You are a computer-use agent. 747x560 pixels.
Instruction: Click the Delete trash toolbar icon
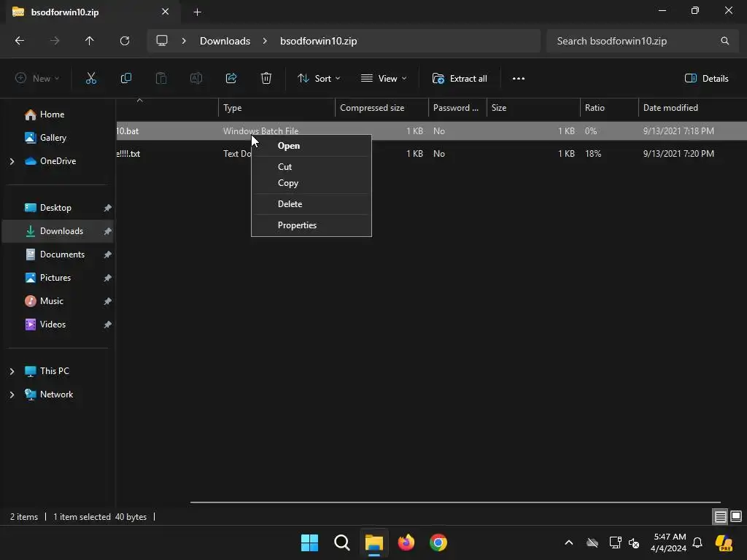click(266, 79)
